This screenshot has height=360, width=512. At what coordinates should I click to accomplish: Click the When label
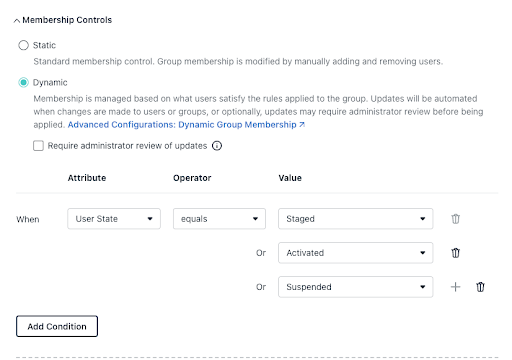point(28,219)
